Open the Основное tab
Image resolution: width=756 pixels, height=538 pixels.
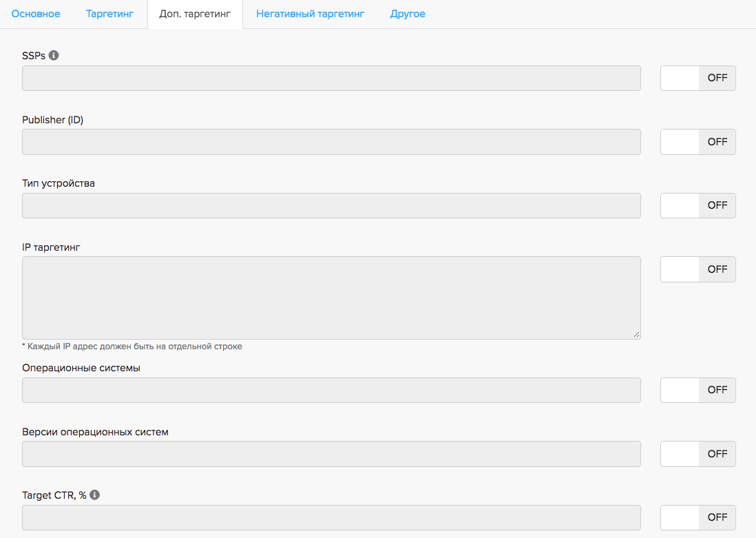click(x=36, y=14)
